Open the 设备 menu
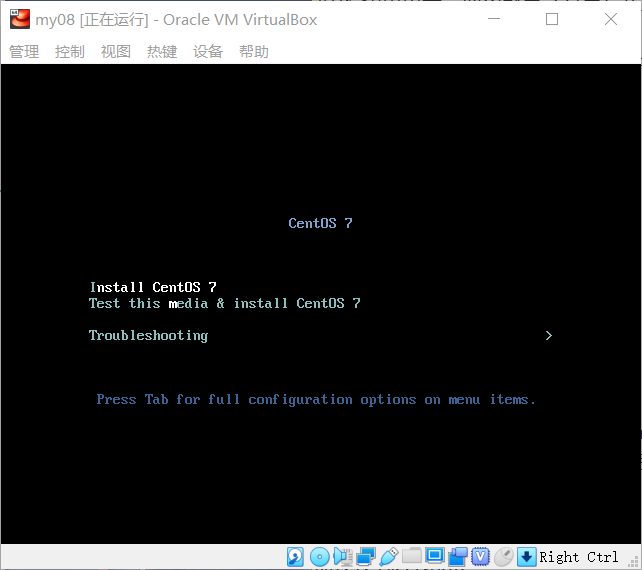The width and height of the screenshot is (642, 570). tap(208, 52)
